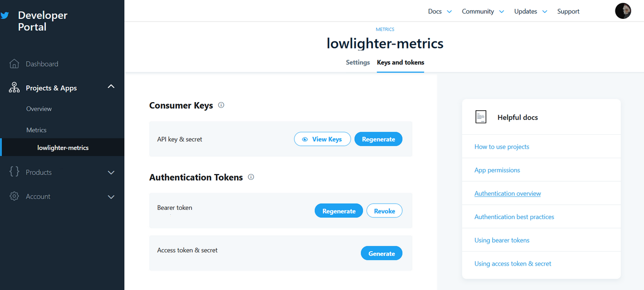Switch to the Settings tab
This screenshot has height=290, width=644.
point(358,62)
